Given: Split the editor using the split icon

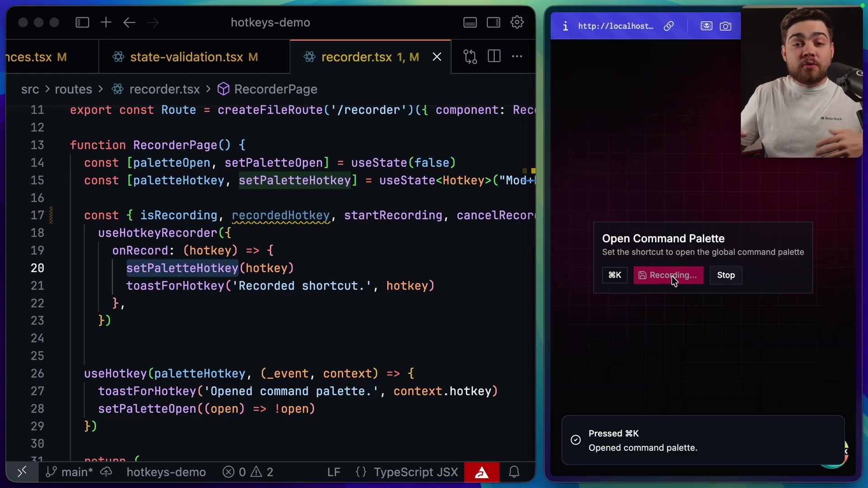Looking at the screenshot, I should (494, 56).
